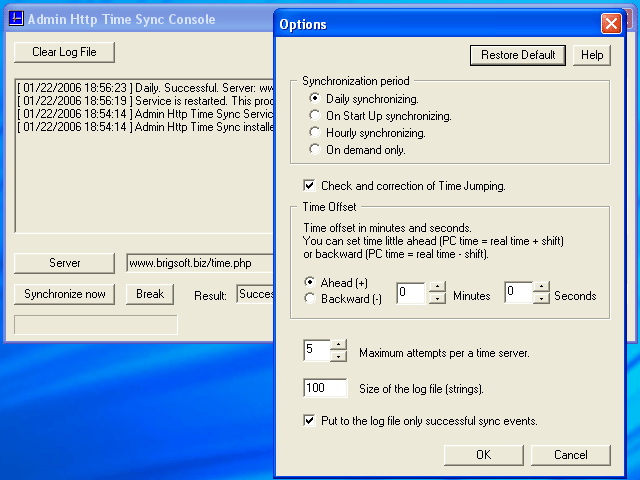Screen dimensions: 640x480
Task: Focus the Minutes offset field
Action: click(411, 293)
